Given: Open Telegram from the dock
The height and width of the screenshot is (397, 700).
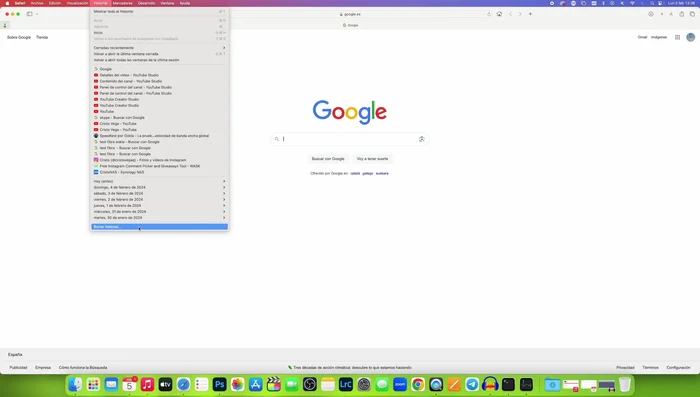Looking at the screenshot, I should tap(472, 384).
